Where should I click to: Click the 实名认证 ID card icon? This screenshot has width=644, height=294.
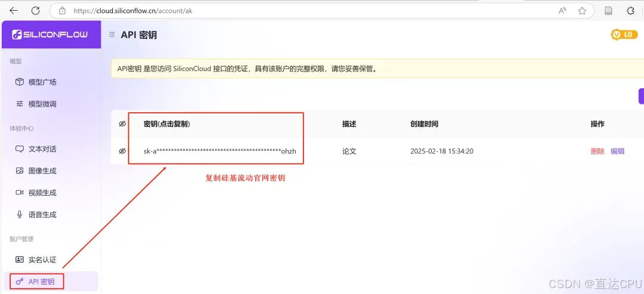coord(19,259)
